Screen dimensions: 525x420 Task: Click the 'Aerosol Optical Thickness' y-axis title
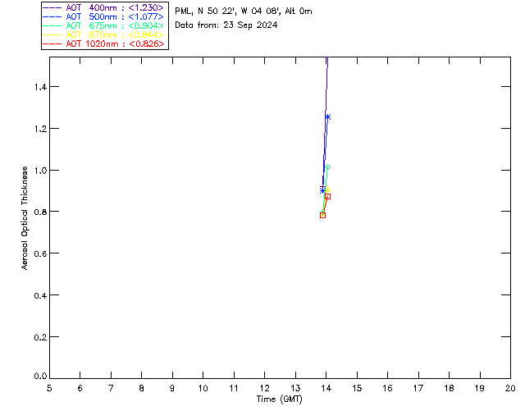point(25,218)
